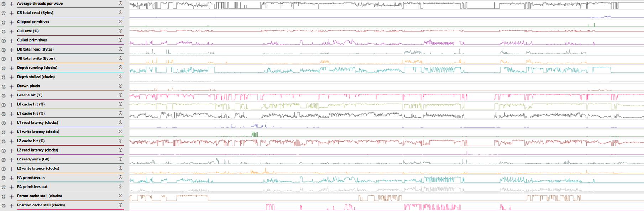Show info for I-cache hit (%)
Image resolution: width=644 pixels, height=211 pixels.
[121, 95]
